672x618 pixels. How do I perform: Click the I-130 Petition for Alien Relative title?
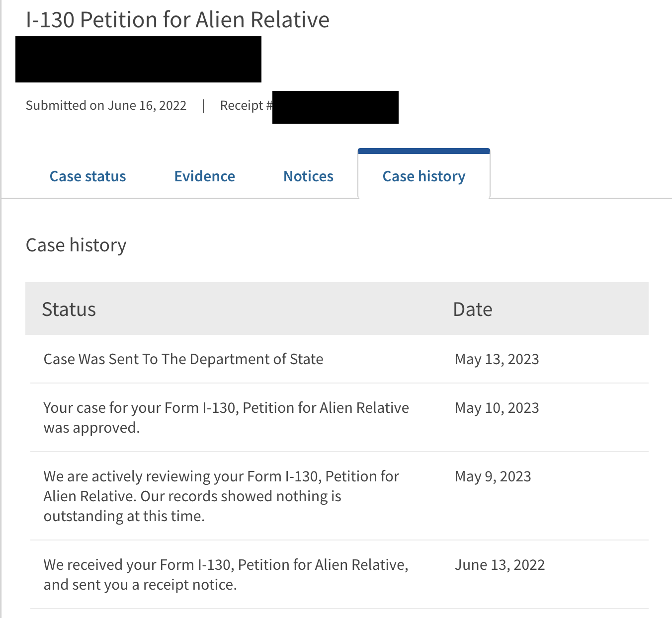177,20
